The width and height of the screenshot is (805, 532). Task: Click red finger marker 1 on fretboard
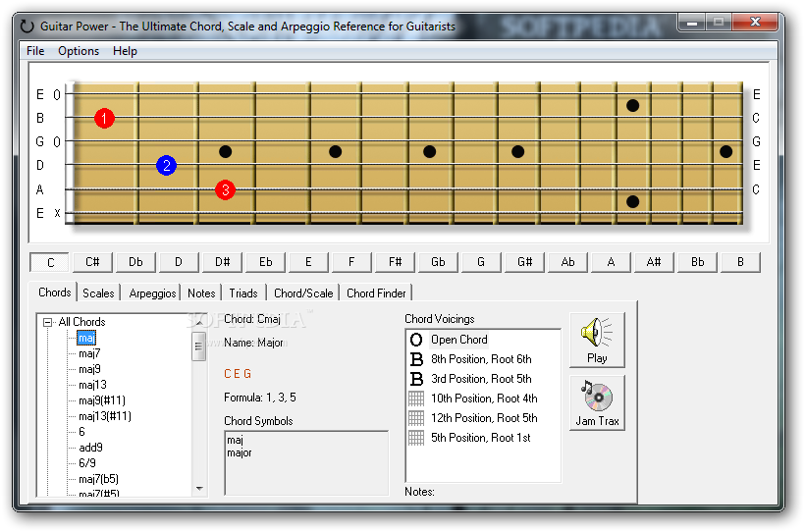[104, 118]
